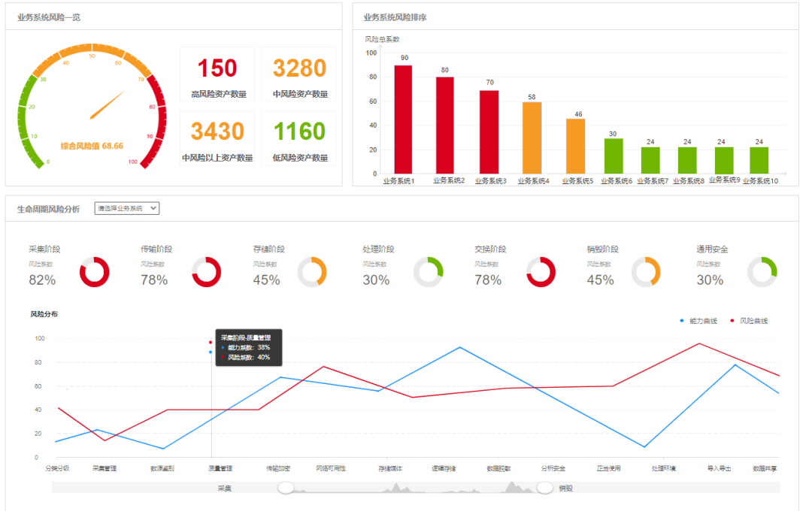Screen dimensions: 812x511
Task: Click the 采集阶段 donut chart icon
Action: pyautogui.click(x=95, y=272)
